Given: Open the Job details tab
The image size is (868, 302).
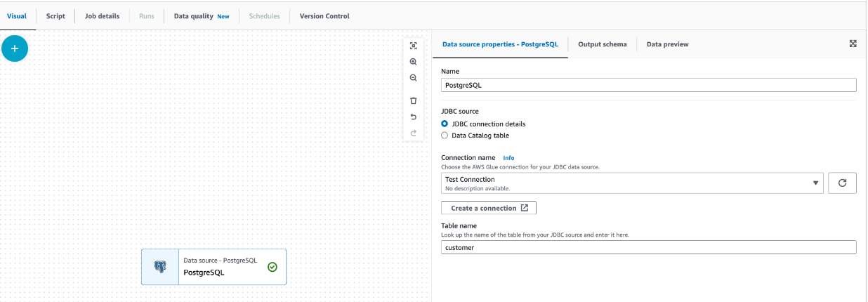Looking at the screenshot, I should click(102, 16).
